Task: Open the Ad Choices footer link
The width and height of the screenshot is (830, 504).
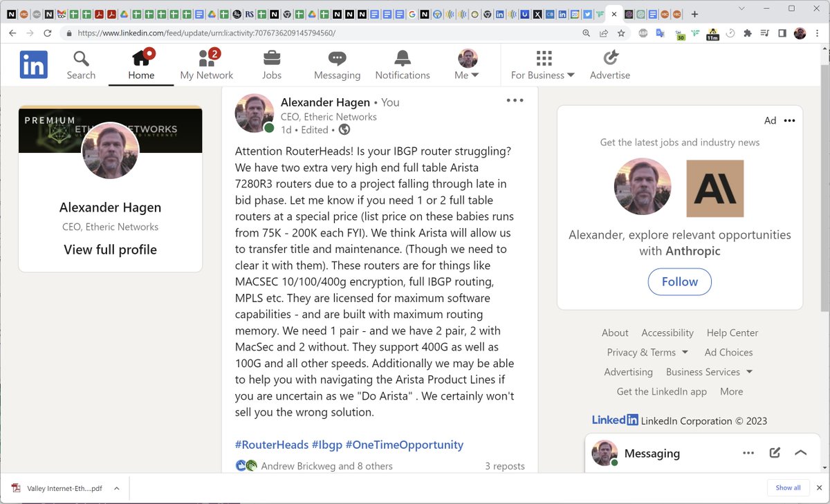Action: pyautogui.click(x=729, y=352)
